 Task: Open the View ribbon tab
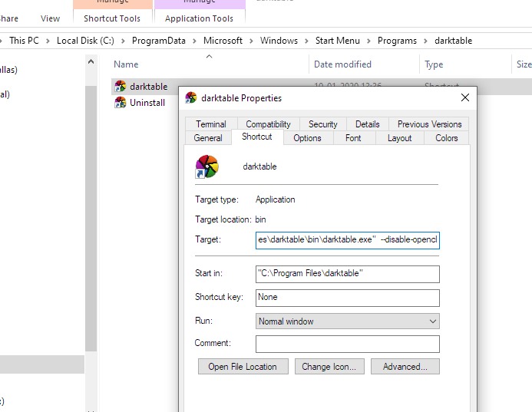pos(50,18)
